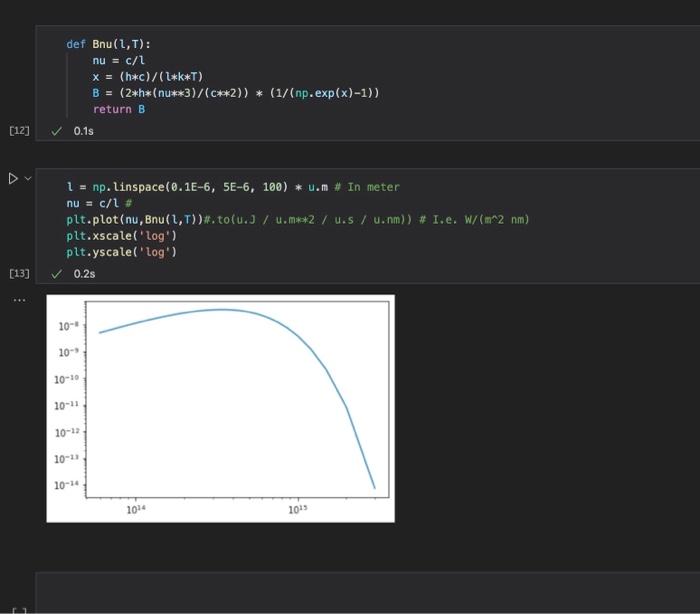The height and width of the screenshot is (614, 700).
Task: Click the 0.2s execution time
Action: [84, 274]
